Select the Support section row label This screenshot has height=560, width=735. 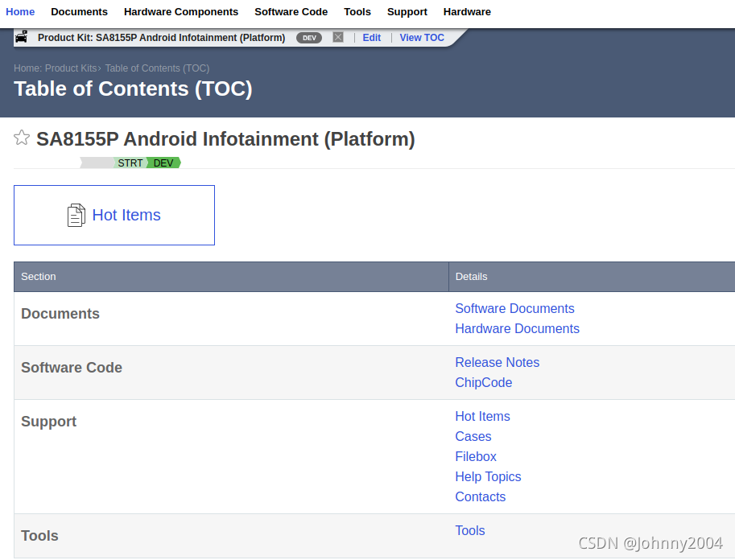(x=48, y=422)
